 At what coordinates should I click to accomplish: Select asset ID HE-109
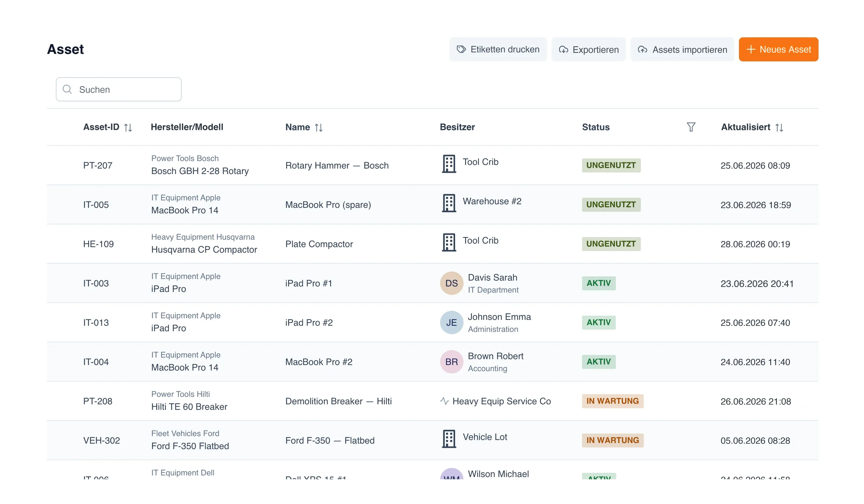pos(98,244)
